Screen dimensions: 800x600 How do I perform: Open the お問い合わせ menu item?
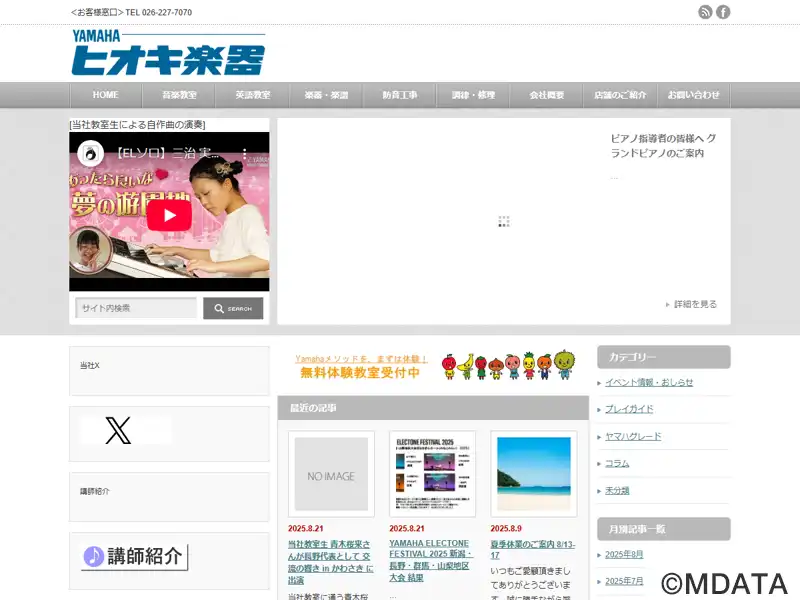(x=693, y=95)
